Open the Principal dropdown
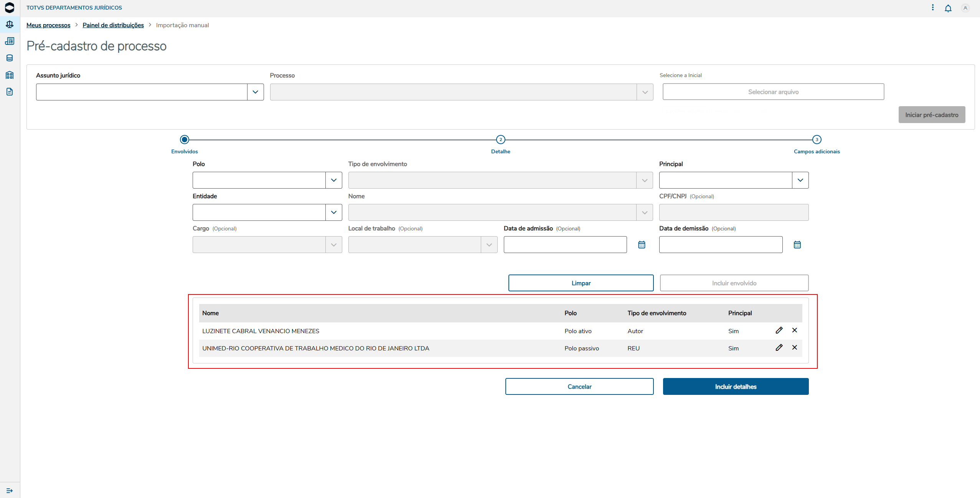980x498 pixels. click(x=800, y=180)
